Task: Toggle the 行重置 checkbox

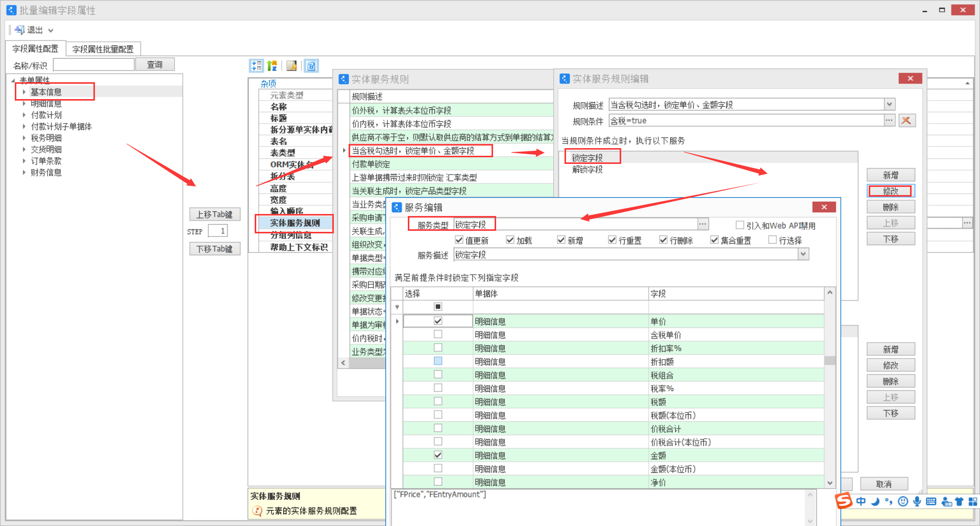Action: click(612, 240)
